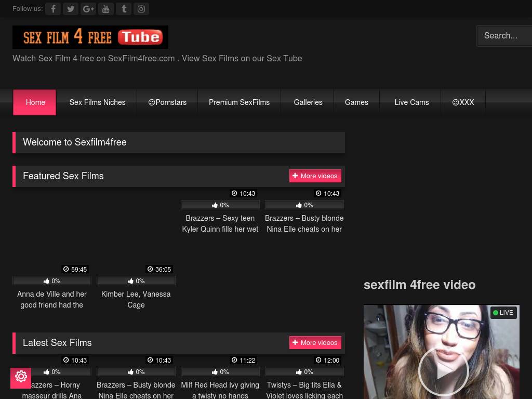Image resolution: width=532 pixels, height=399 pixels.
Task: Open the Facebook follow icon
Action: (x=53, y=9)
